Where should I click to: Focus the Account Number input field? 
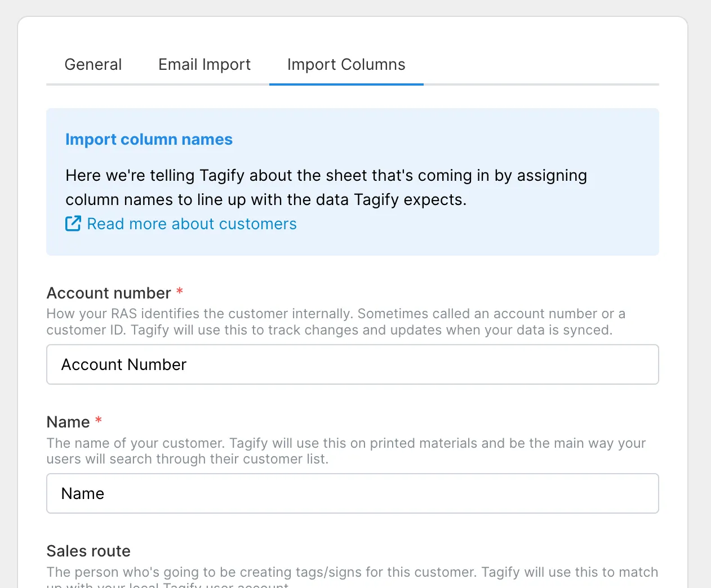[353, 364]
